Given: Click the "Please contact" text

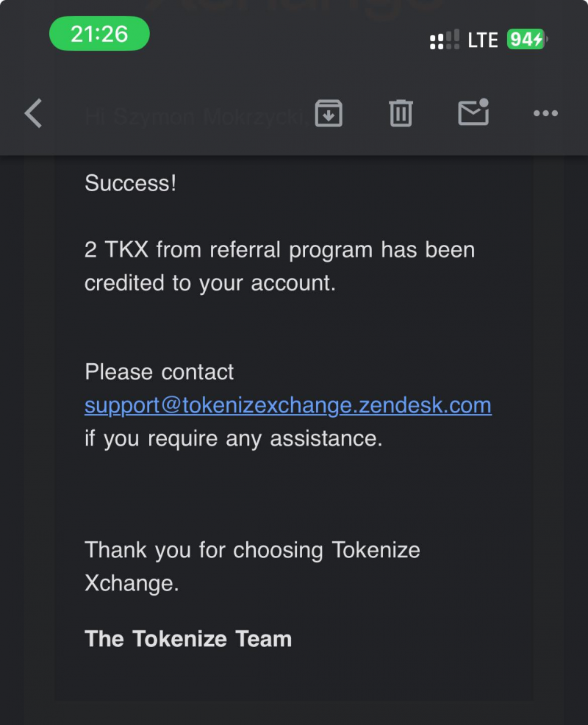Looking at the screenshot, I should point(159,372).
